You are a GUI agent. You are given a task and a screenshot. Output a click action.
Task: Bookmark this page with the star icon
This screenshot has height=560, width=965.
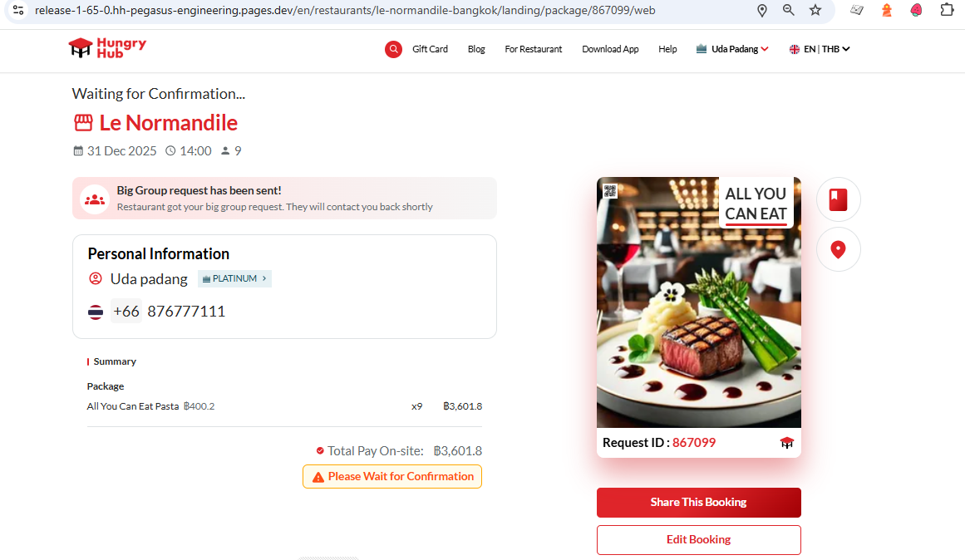pyautogui.click(x=815, y=10)
